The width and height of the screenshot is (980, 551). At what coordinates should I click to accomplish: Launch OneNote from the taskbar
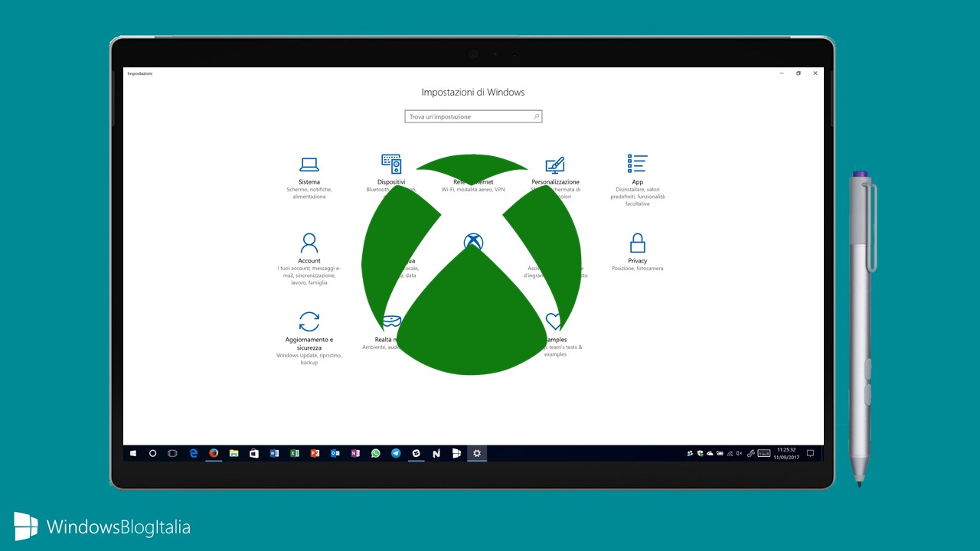(x=355, y=453)
